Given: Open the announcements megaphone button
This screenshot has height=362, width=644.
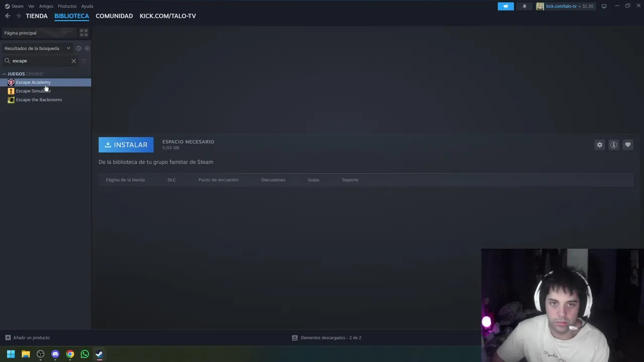Looking at the screenshot, I should 506,6.
